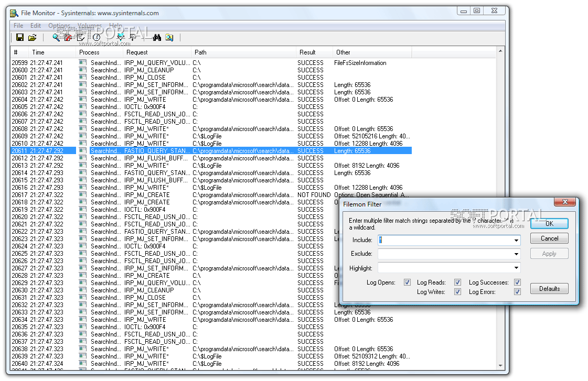This screenshot has height=381, width=588.
Task: Click the Save log floppy disk icon
Action: pyautogui.click(x=20, y=37)
